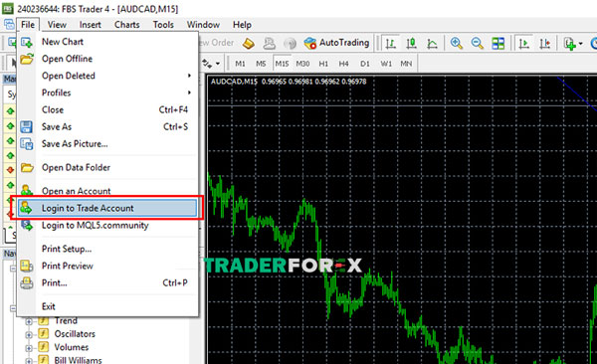Click the Market user toolbar icon
This screenshot has height=364, width=597.
(x=270, y=44)
